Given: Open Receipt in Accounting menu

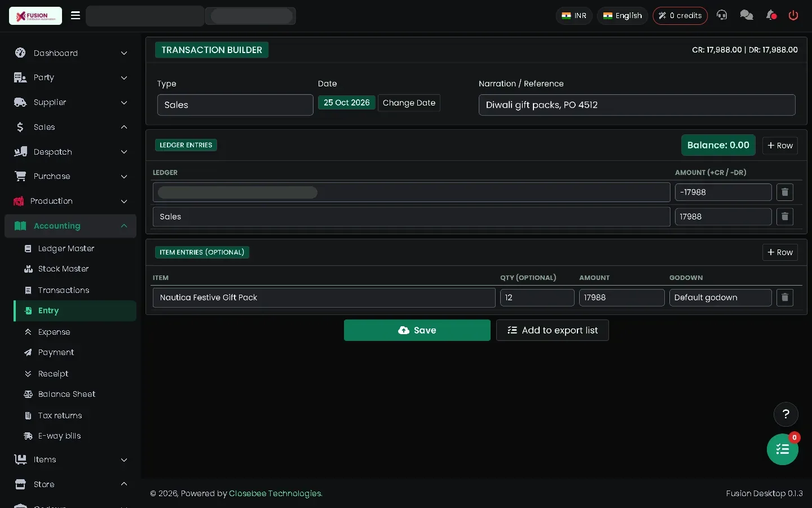Looking at the screenshot, I should (53, 374).
